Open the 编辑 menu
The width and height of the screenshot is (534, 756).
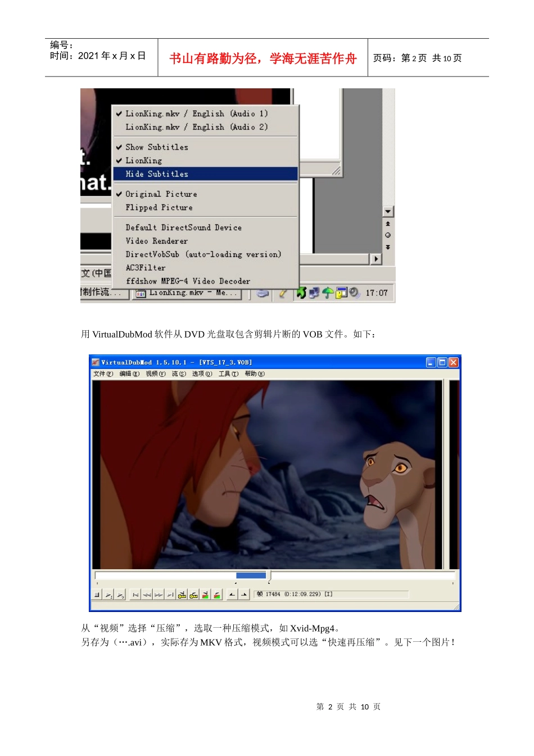point(129,374)
